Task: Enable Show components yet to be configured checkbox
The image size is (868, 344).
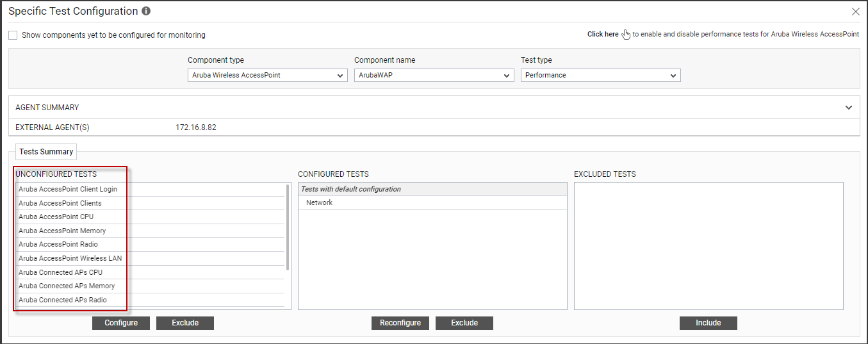Action: coord(13,35)
